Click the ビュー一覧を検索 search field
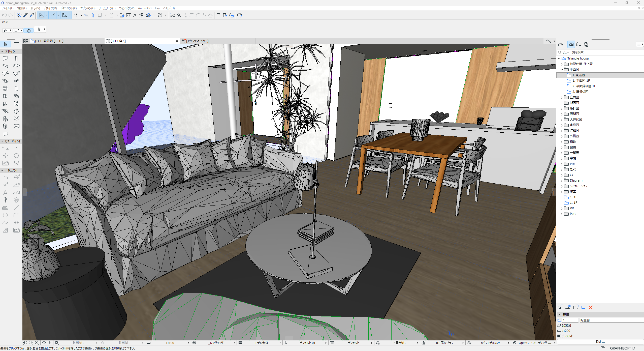The width and height of the screenshot is (644, 351). (600, 52)
